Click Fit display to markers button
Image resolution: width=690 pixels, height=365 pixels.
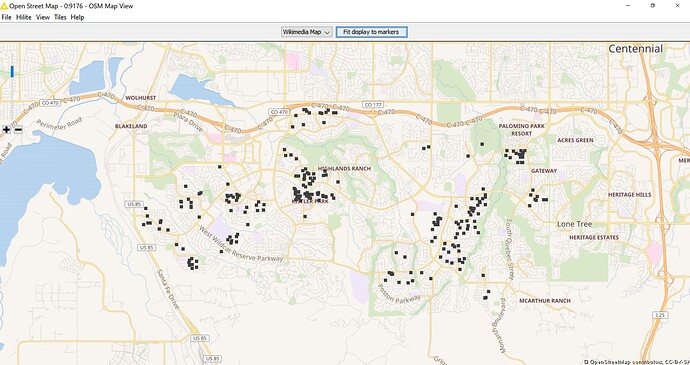click(371, 32)
